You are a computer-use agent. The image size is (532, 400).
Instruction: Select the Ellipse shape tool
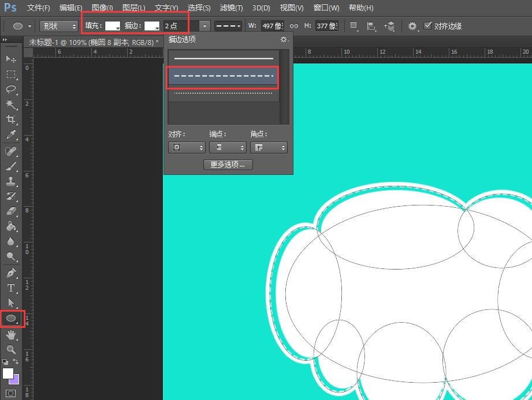click(x=11, y=318)
